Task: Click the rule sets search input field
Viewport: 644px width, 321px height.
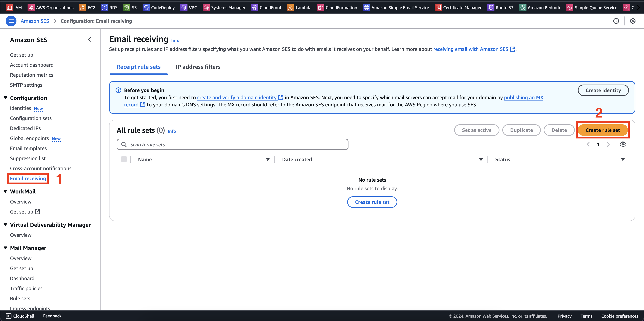Action: (x=232, y=144)
